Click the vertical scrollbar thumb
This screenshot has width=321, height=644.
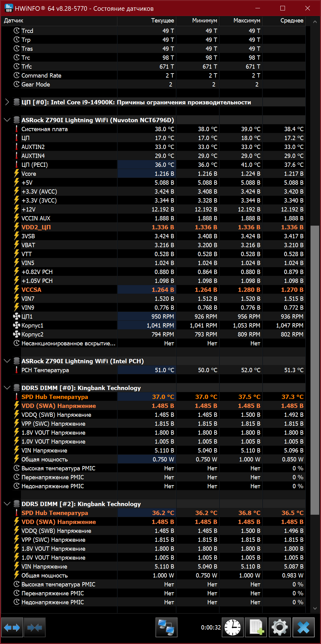(x=315, y=370)
